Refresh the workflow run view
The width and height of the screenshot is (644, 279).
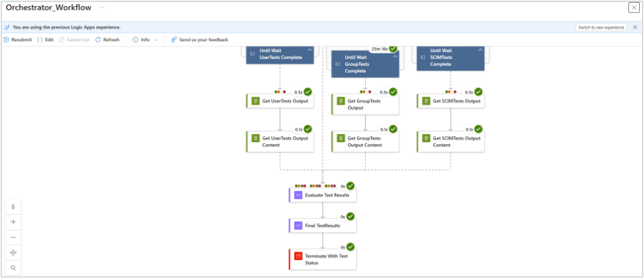[107, 40]
